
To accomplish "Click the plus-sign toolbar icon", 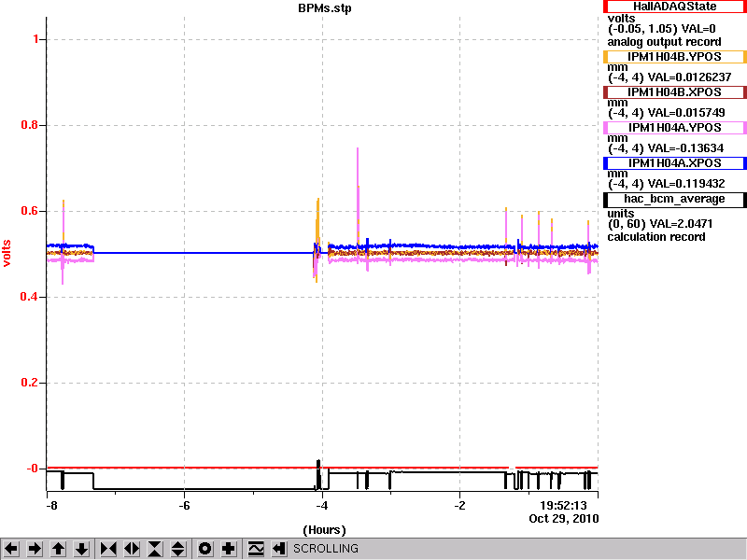I will 229,549.
